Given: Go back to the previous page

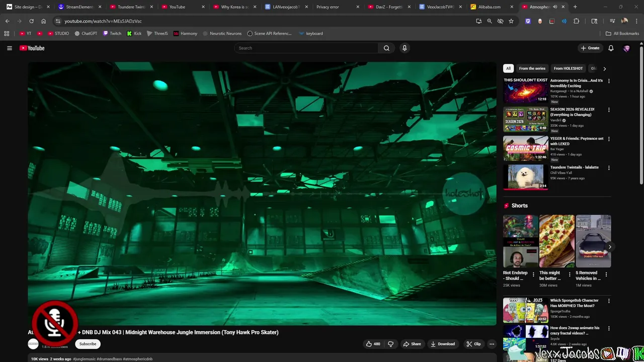Looking at the screenshot, I should pyautogui.click(x=7, y=21).
